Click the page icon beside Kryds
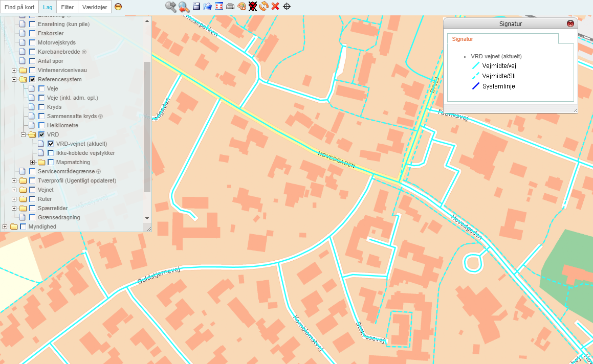The width and height of the screenshot is (593, 364). point(32,107)
